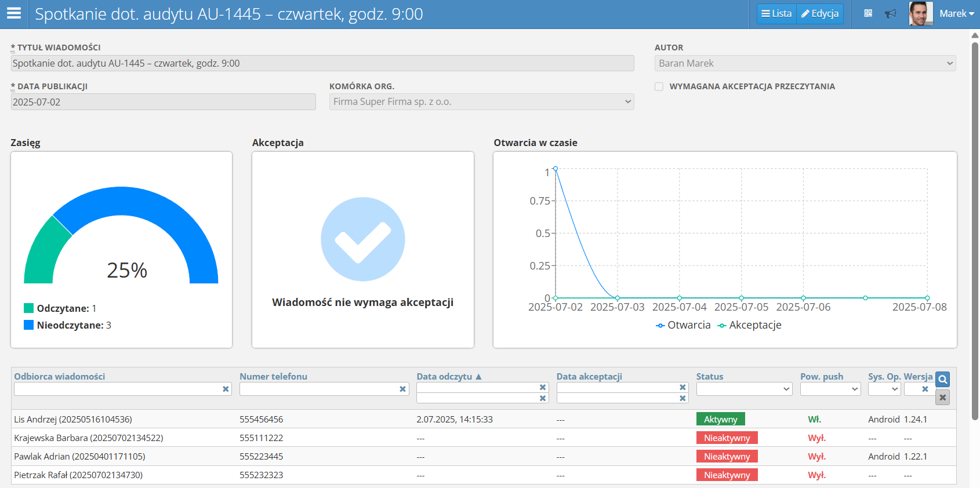Click the acceptance checkmark circle icon
980x488 pixels.
(363, 239)
